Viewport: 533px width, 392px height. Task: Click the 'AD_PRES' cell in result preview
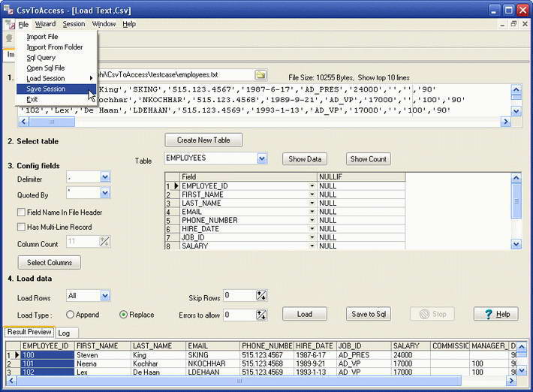point(364,355)
